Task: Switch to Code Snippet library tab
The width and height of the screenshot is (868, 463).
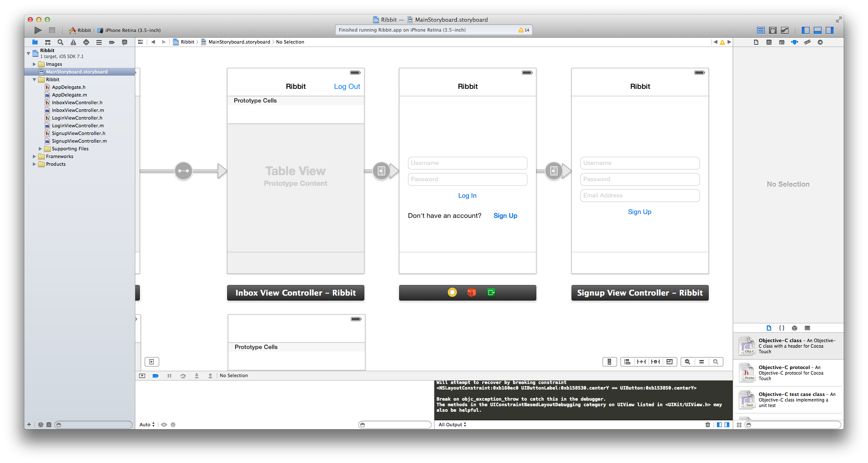Action: 781,328
